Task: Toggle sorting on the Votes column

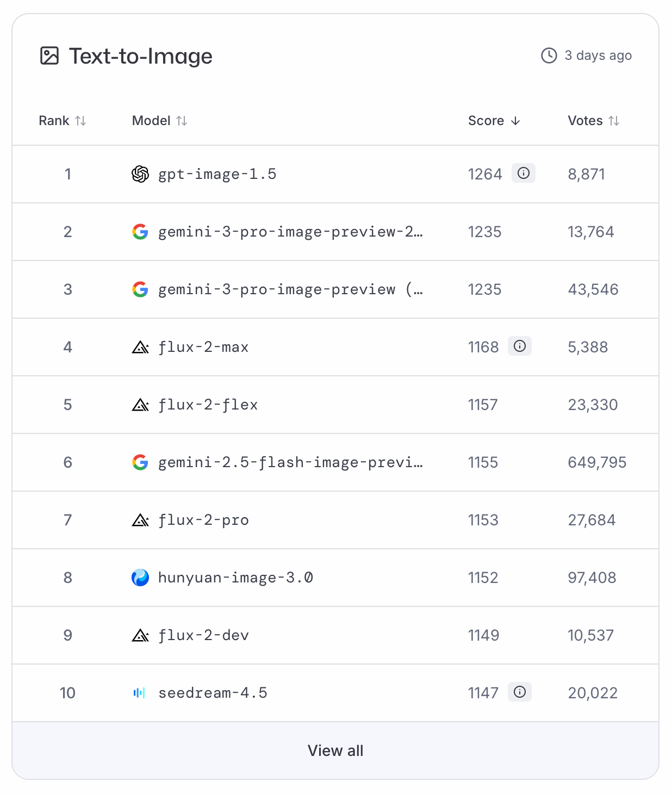Action: click(615, 121)
